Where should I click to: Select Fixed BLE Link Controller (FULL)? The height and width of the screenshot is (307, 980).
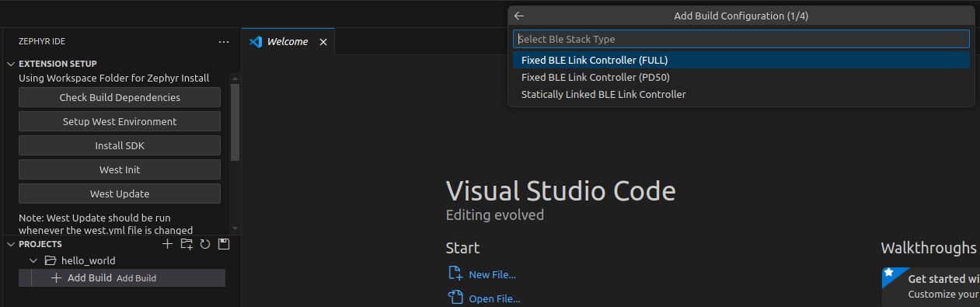click(x=741, y=60)
